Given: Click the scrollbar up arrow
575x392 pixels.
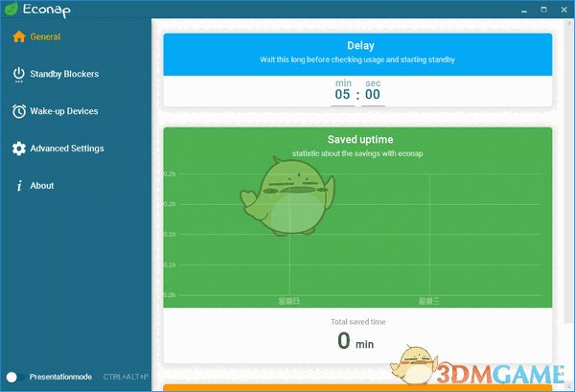Looking at the screenshot, I should click(569, 23).
